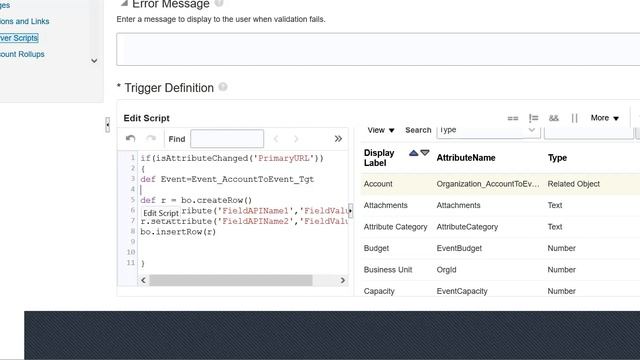The image size is (640, 360).
Task: Click the Find input field
Action: click(x=227, y=139)
